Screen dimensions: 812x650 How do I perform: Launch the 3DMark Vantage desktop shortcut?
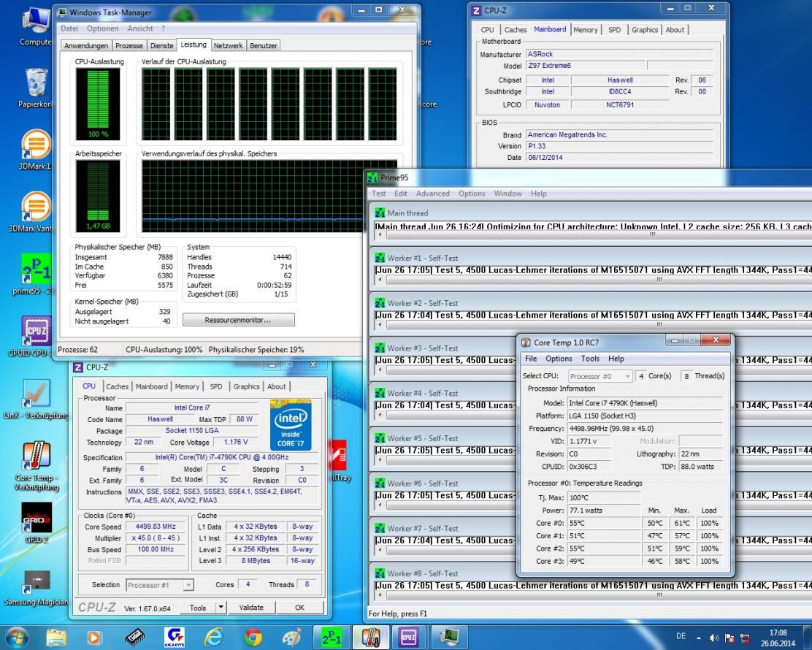click(35, 213)
